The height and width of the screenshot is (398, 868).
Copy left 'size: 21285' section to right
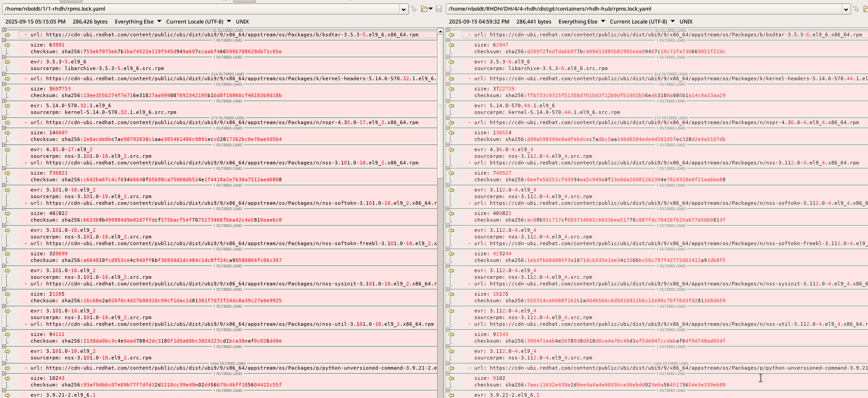8,294
